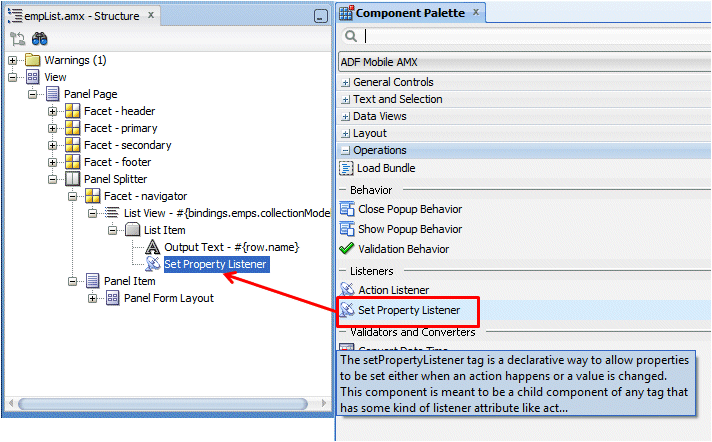The width and height of the screenshot is (712, 442).
Task: Collapse the List View node
Action: [93, 213]
